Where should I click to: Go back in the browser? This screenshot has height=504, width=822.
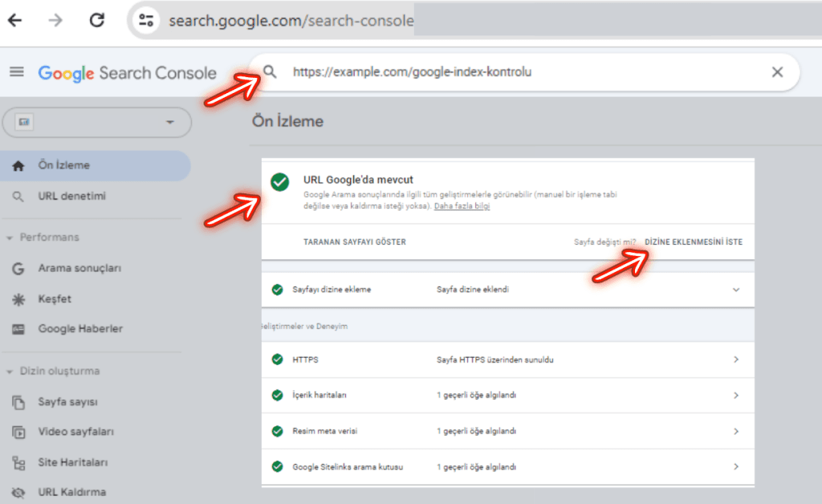[14, 20]
